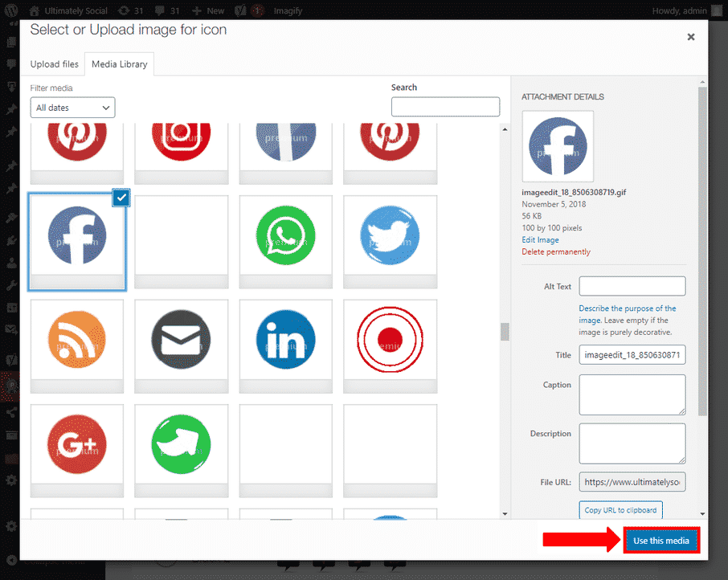Click the Title input field

(632, 355)
